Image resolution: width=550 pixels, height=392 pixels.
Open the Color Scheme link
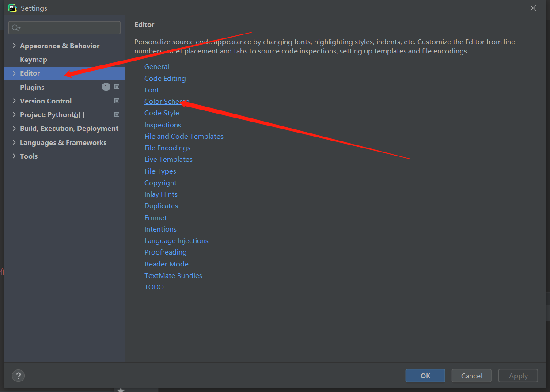(167, 101)
